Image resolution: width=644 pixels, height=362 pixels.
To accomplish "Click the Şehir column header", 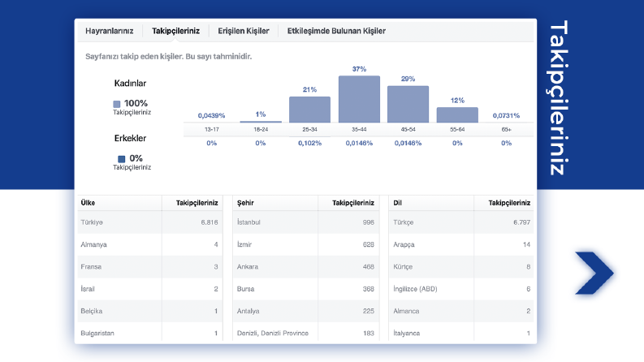I will (245, 203).
